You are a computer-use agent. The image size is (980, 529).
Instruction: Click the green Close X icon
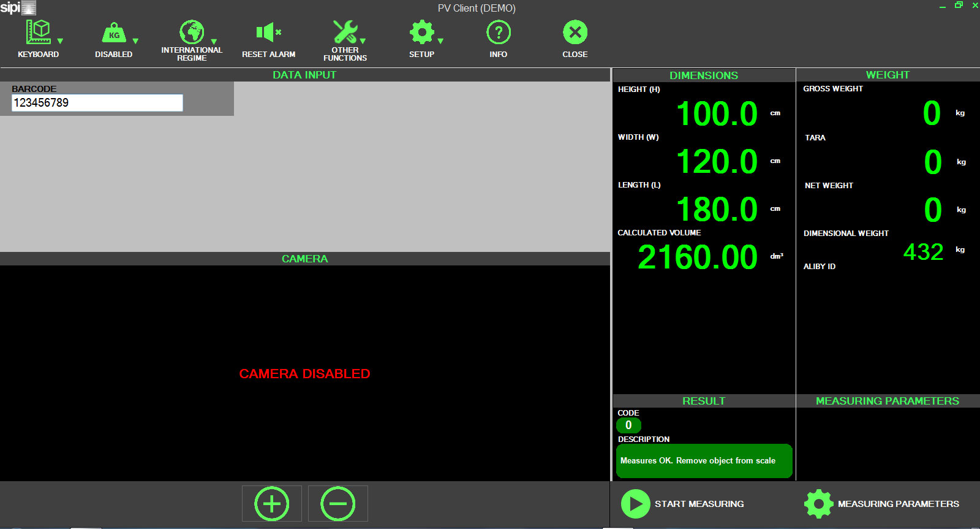click(575, 32)
